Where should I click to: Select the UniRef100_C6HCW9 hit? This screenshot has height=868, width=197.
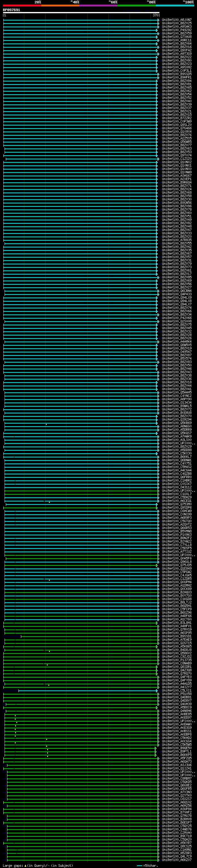tap(176, 511)
